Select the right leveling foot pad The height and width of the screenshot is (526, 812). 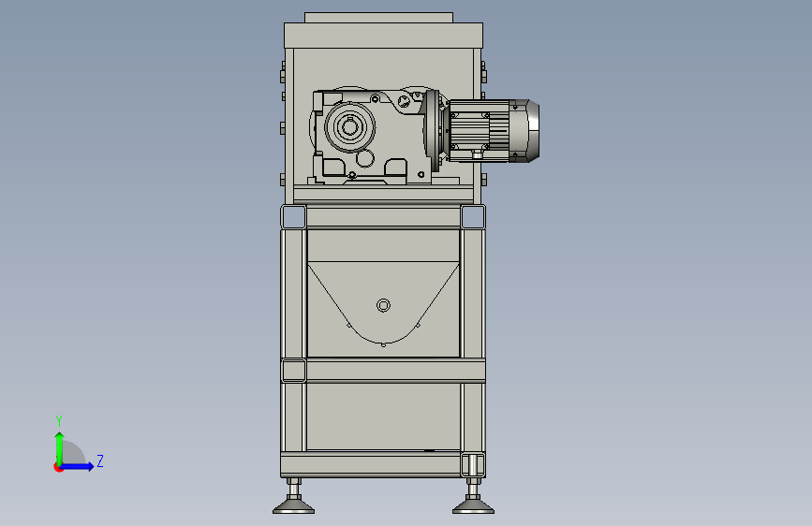point(473,505)
